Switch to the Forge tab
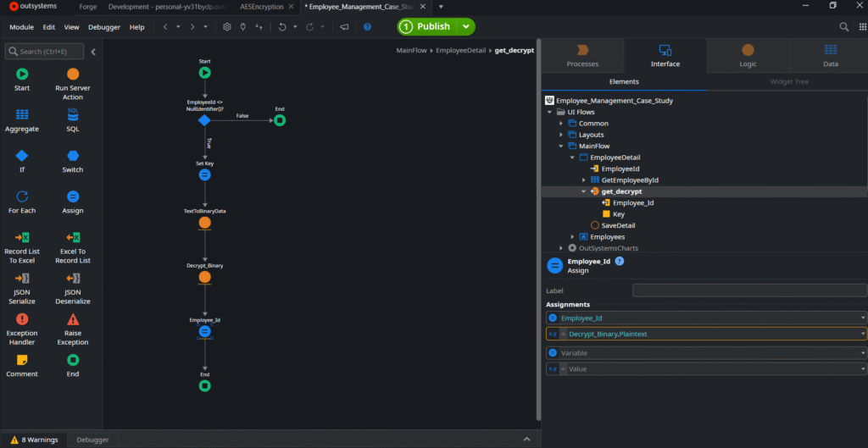Image resolution: width=868 pixels, height=448 pixels. 87,7
